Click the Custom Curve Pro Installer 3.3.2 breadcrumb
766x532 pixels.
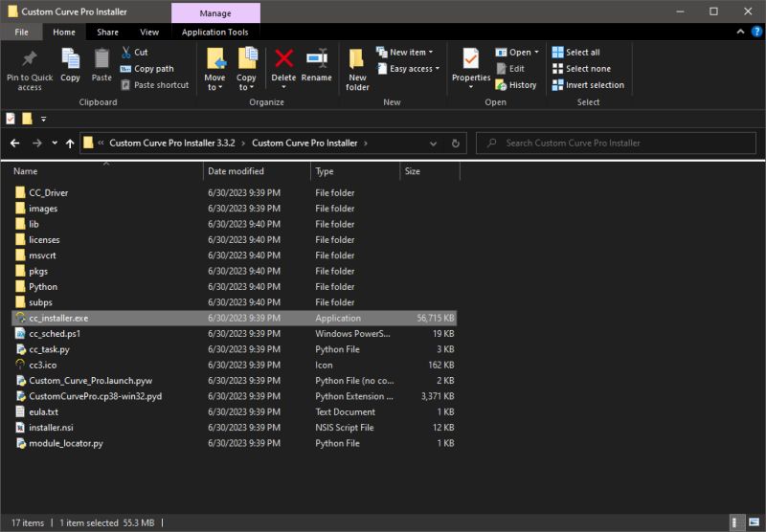(x=172, y=143)
